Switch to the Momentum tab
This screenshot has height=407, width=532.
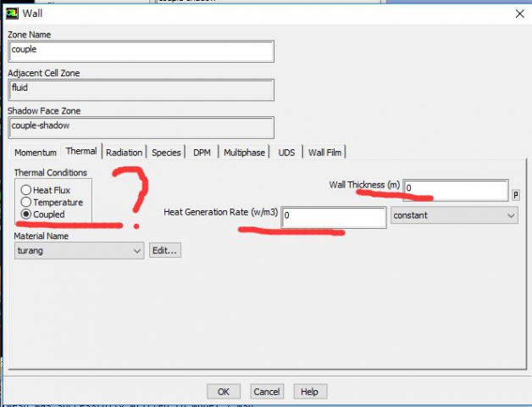[x=36, y=153]
